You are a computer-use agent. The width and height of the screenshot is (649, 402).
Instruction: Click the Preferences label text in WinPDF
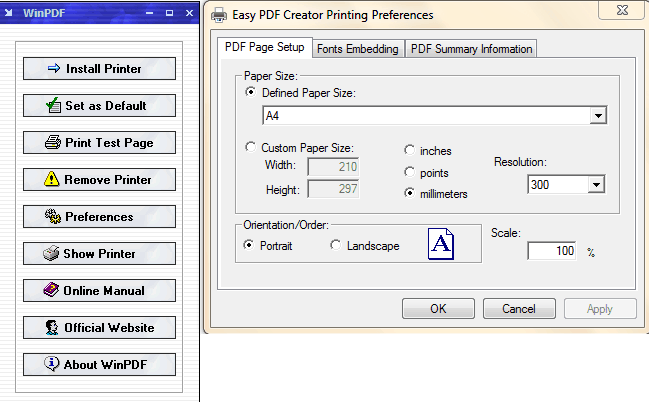point(99,217)
